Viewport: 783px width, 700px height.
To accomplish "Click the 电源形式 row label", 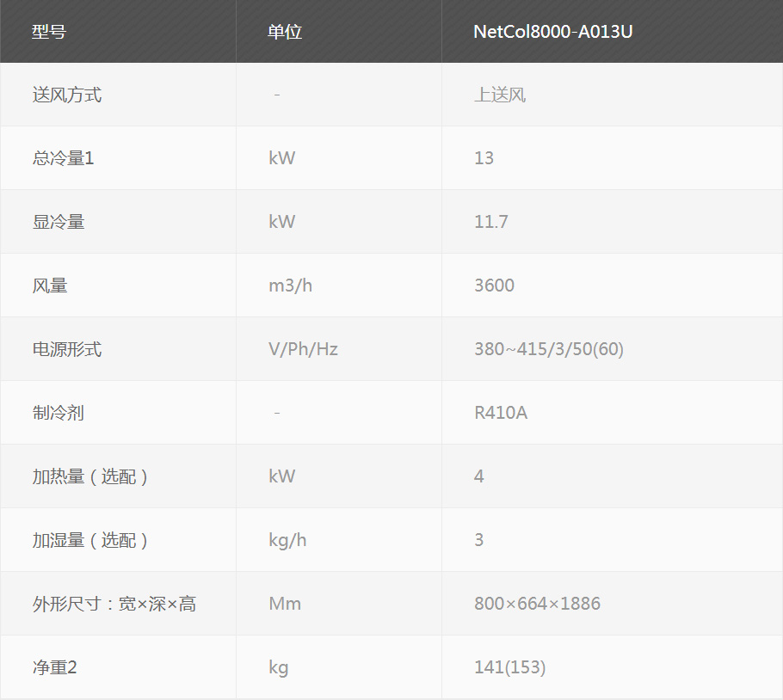I will (67, 349).
